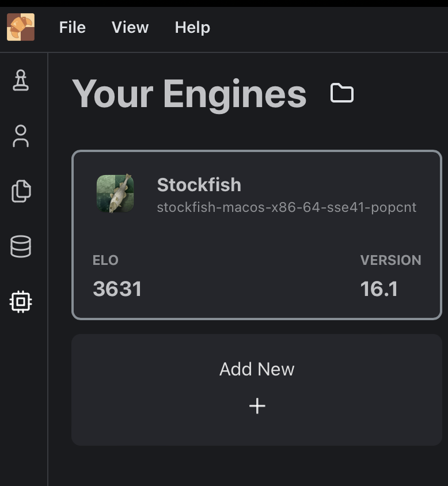
Task: Click the plus icon under Add New
Action: 257,405
